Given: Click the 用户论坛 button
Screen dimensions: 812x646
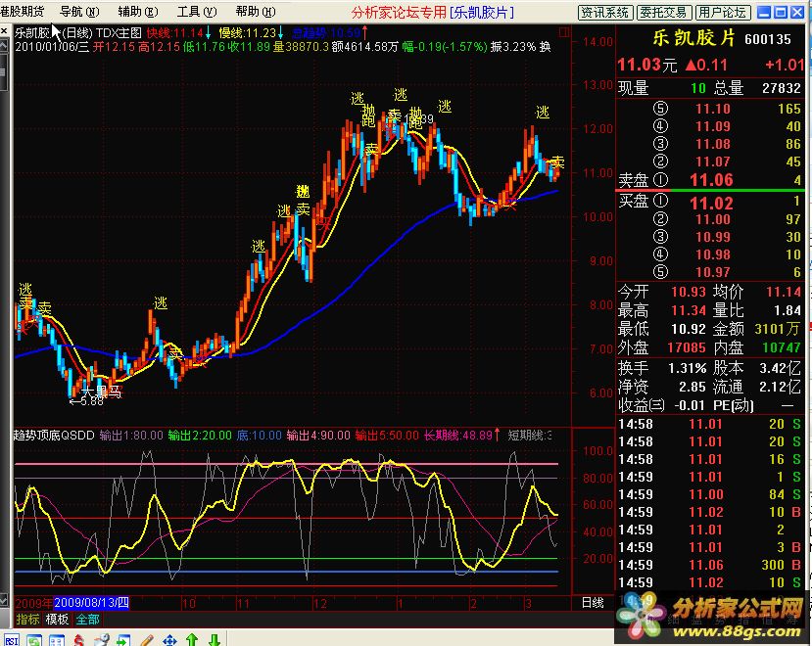Looking at the screenshot, I should 722,13.
